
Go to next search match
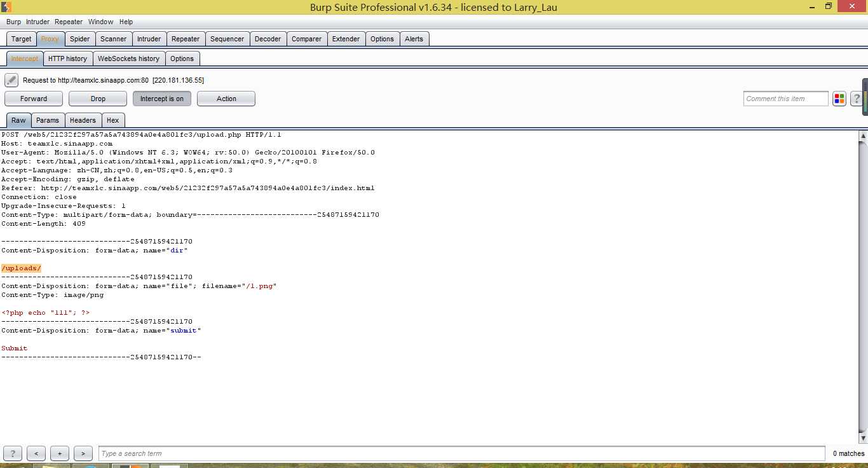coord(83,453)
